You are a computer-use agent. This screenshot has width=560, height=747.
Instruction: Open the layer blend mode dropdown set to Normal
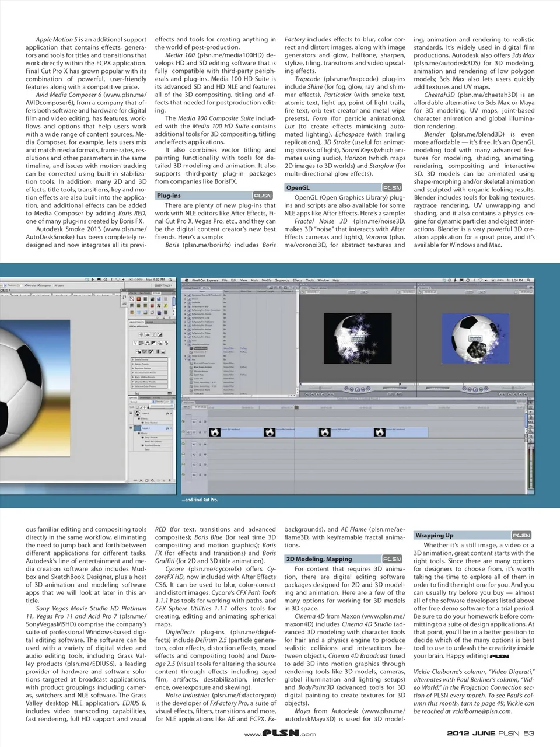coord(140,402)
